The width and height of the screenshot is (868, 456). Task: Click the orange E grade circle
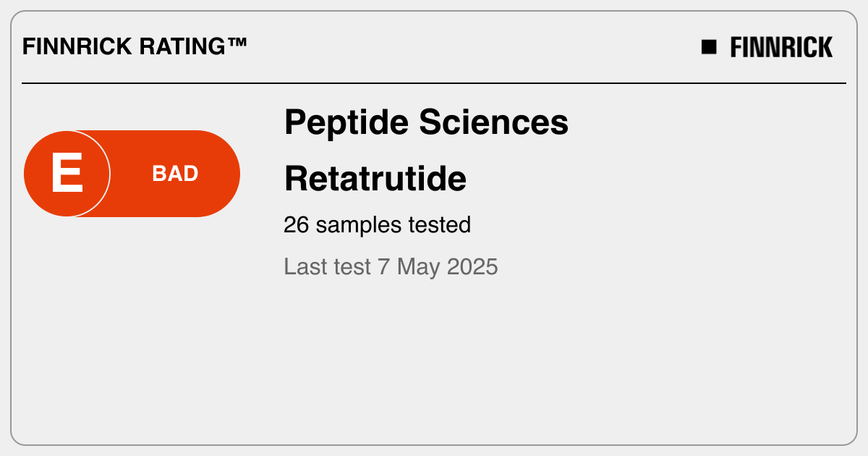click(67, 174)
